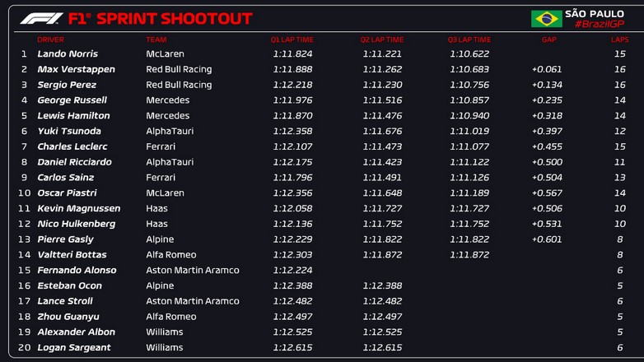The width and height of the screenshot is (644, 362).
Task: Click Norris's Q3 time 1:10.622
Action: (x=469, y=54)
